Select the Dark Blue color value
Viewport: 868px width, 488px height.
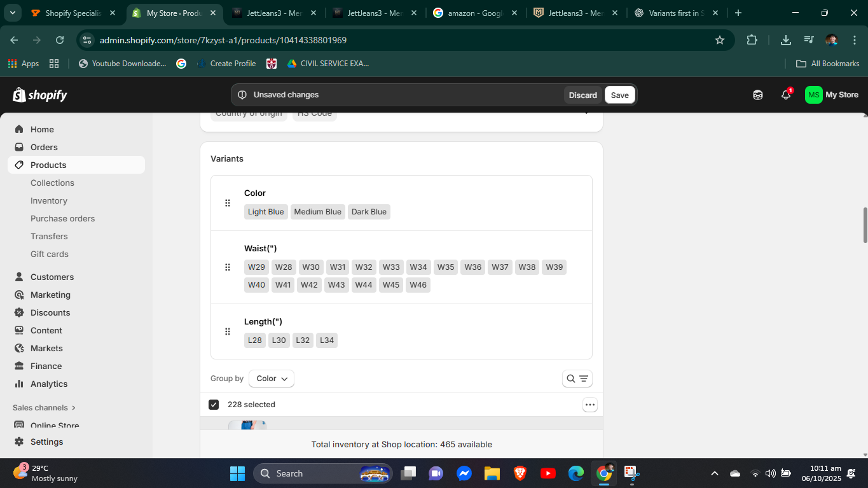click(369, 212)
